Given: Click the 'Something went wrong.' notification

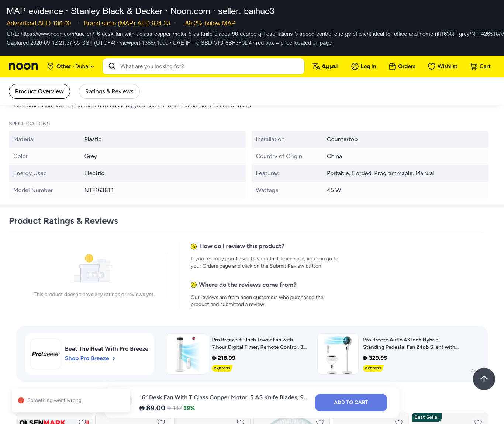Looking at the screenshot, I should [x=71, y=400].
